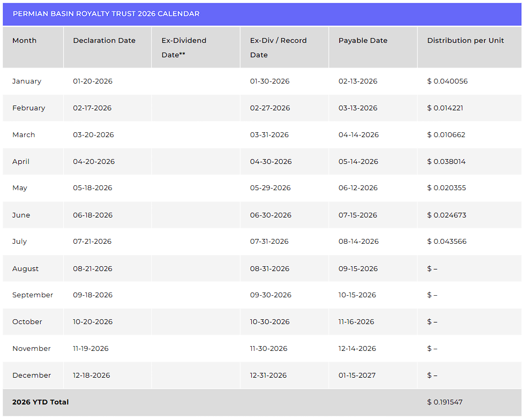The width and height of the screenshot is (525, 420).
Task: Click record date 04-30-2026
Action: (271, 162)
